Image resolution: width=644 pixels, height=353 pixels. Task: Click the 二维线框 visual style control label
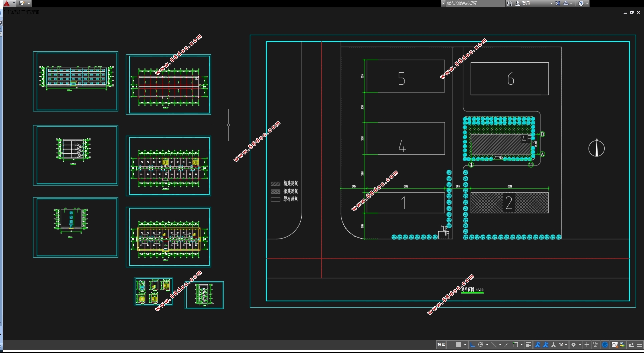coord(31,12)
